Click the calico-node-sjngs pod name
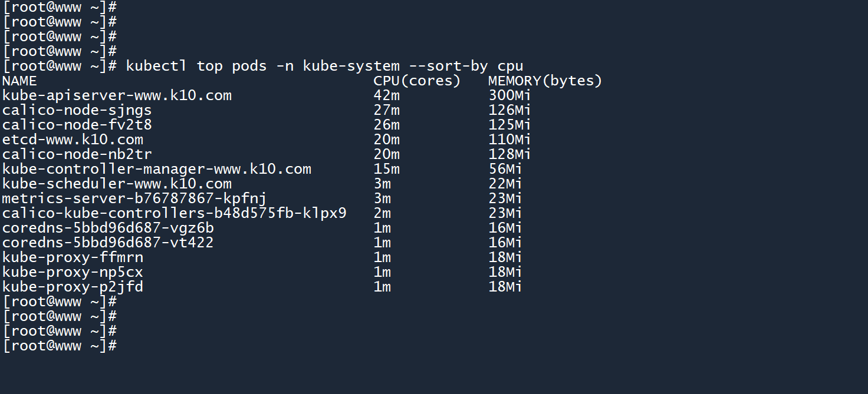Image resolution: width=868 pixels, height=394 pixels. pos(77,110)
